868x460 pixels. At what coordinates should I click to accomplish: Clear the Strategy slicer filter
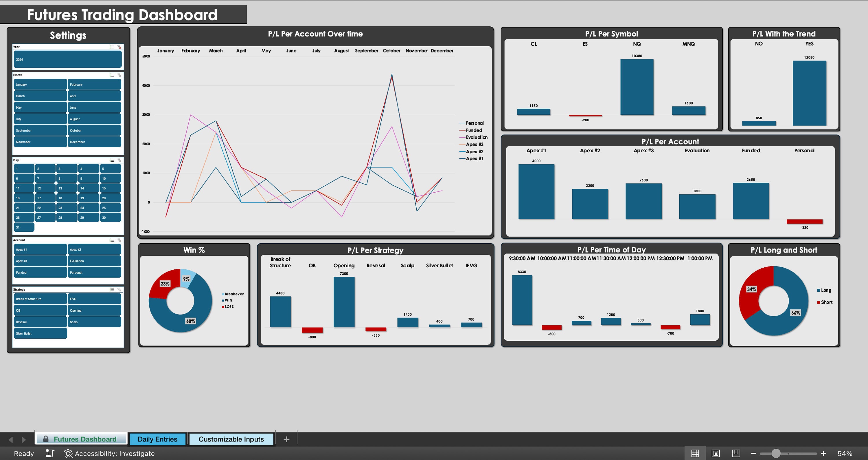pyautogui.click(x=119, y=289)
